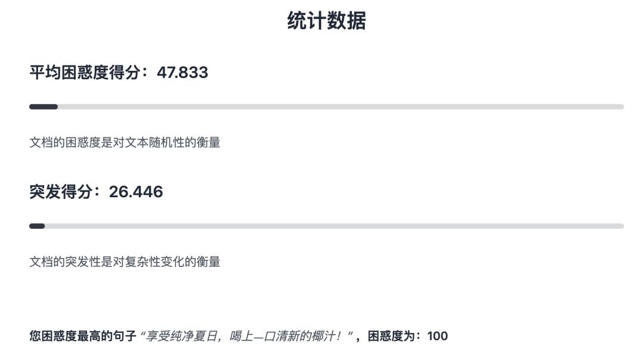This screenshot has height=364, width=644.
Task: Click the description 文档的困惑度是对文本随机性的衡量
Action: click(x=125, y=142)
